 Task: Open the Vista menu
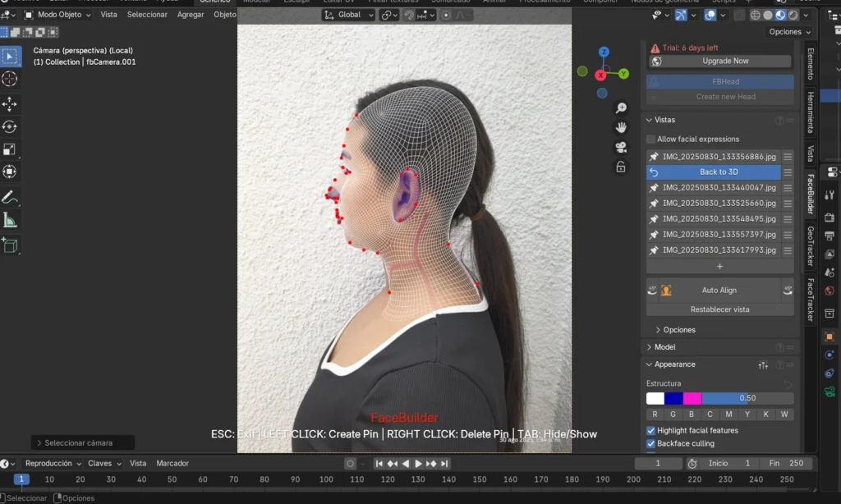(x=108, y=14)
